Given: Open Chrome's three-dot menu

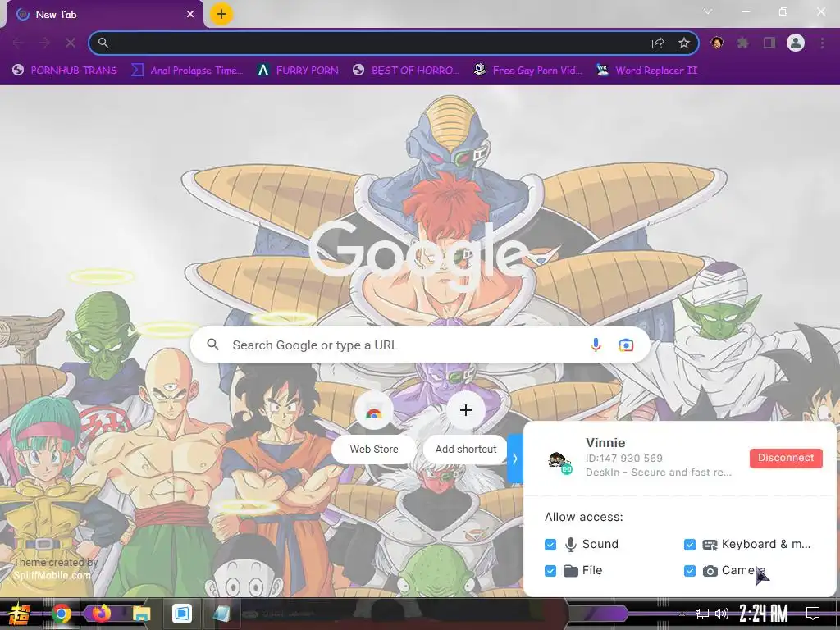Looking at the screenshot, I should (822, 43).
